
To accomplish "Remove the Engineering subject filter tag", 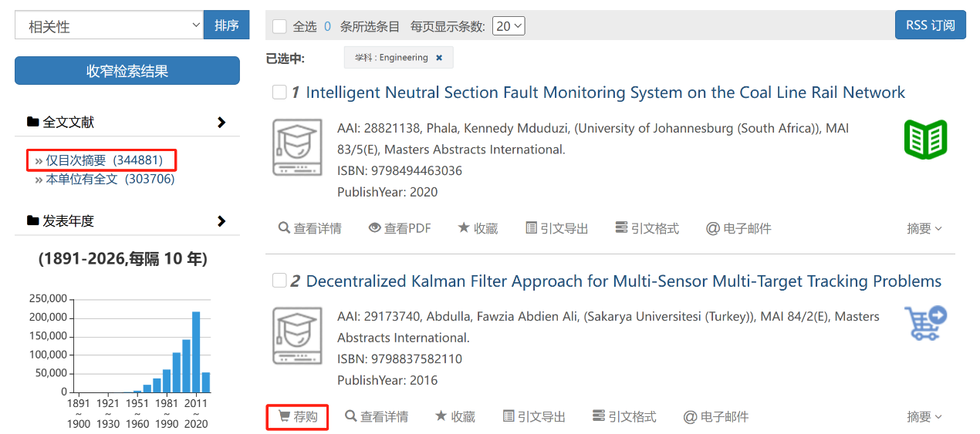I will [439, 58].
